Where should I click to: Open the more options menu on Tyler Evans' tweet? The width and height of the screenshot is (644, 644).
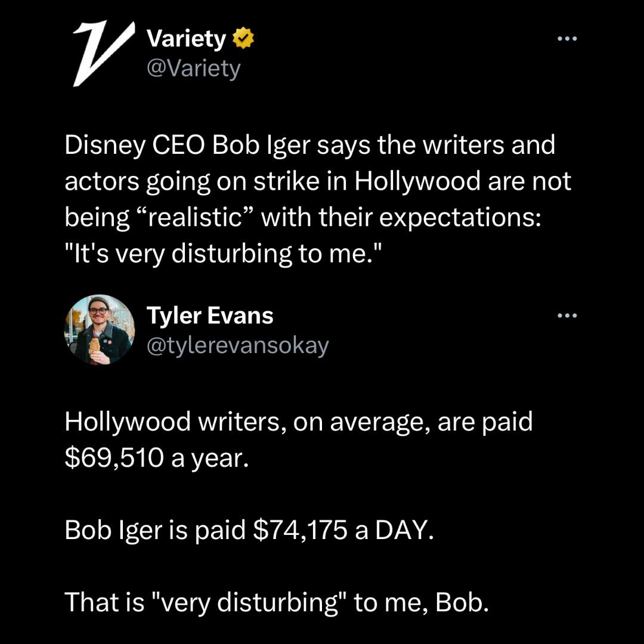coord(566,316)
